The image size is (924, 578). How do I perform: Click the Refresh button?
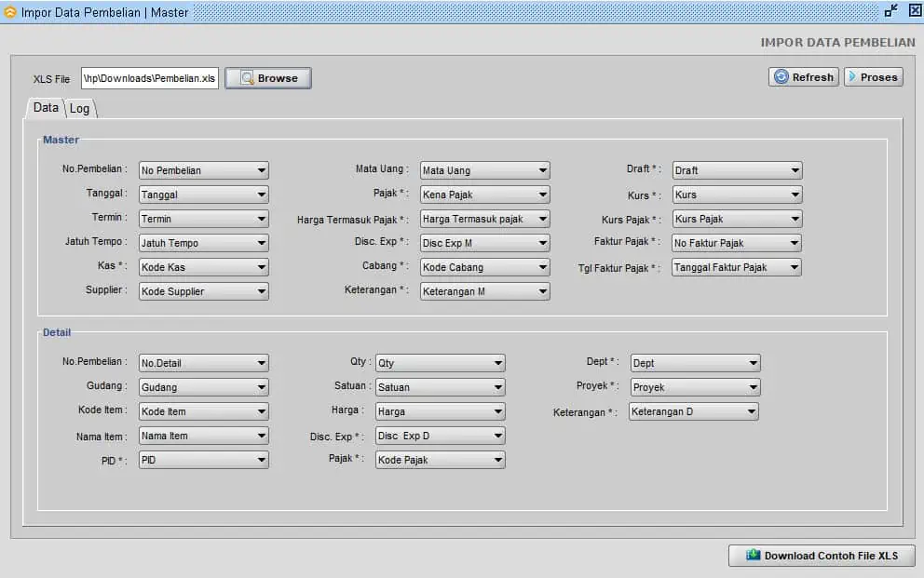(x=803, y=77)
